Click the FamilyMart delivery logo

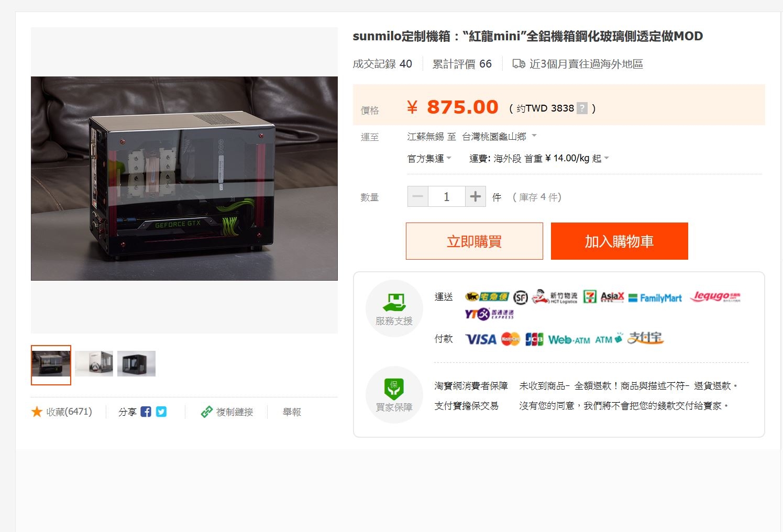pos(655,298)
